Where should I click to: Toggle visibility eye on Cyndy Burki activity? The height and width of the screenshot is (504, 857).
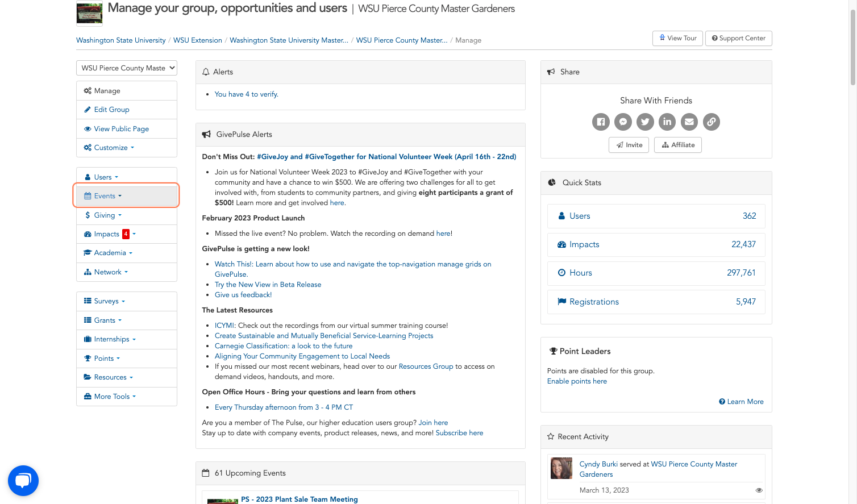pyautogui.click(x=759, y=490)
